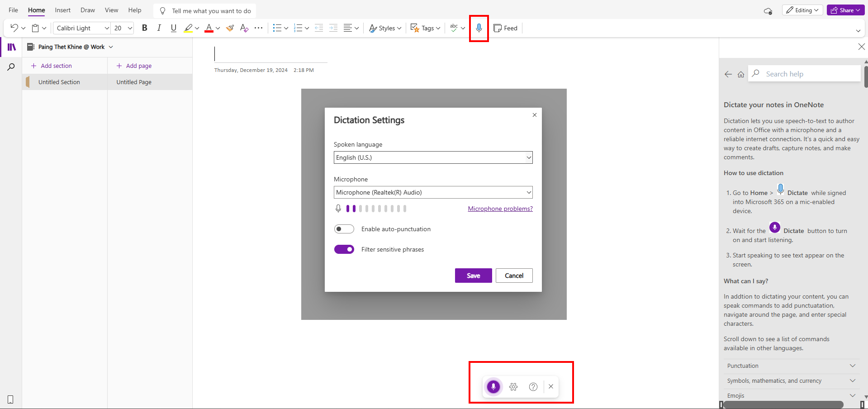Decrease indent of paragraph

click(x=319, y=28)
